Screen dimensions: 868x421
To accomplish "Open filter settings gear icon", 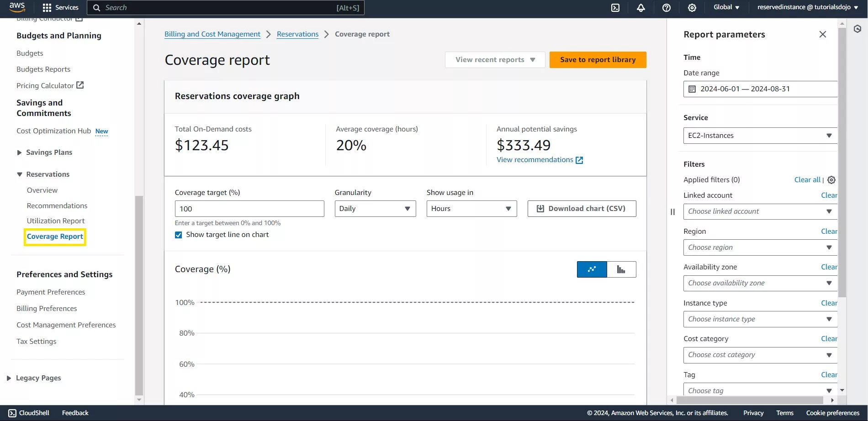I will [831, 180].
